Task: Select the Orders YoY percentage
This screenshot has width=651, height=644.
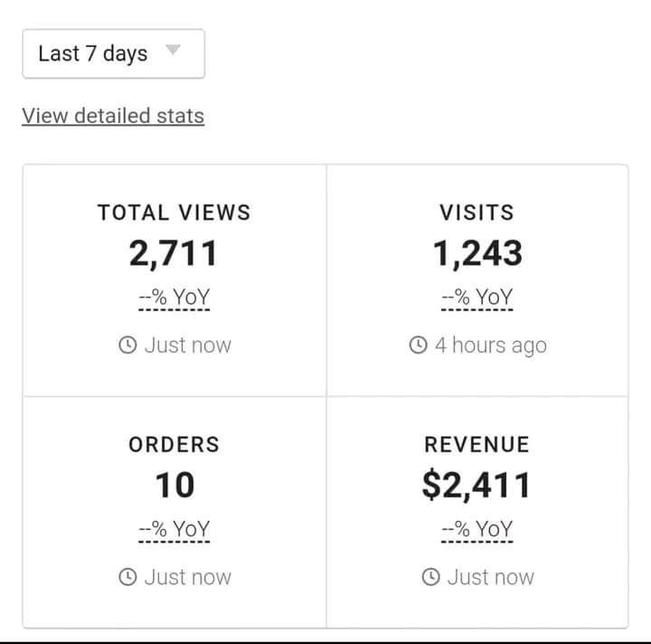Action: [x=175, y=529]
